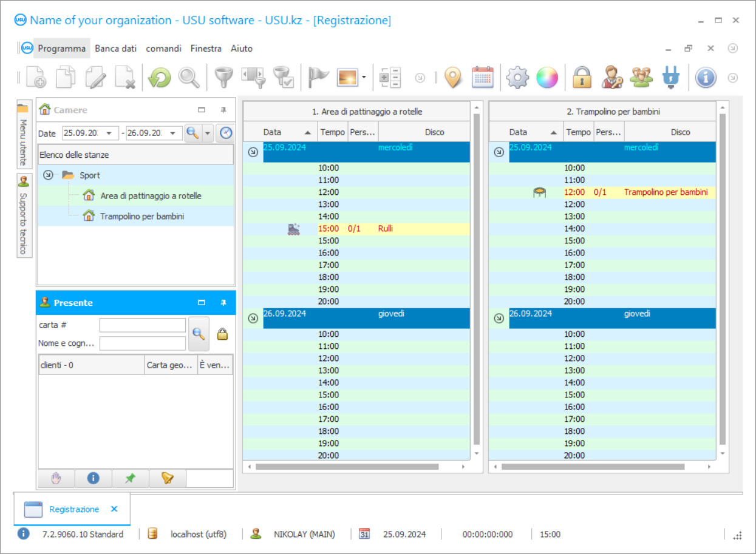Open the magnifier search tool in toolbar
Viewport: 756px width, 554px height.
(189, 78)
